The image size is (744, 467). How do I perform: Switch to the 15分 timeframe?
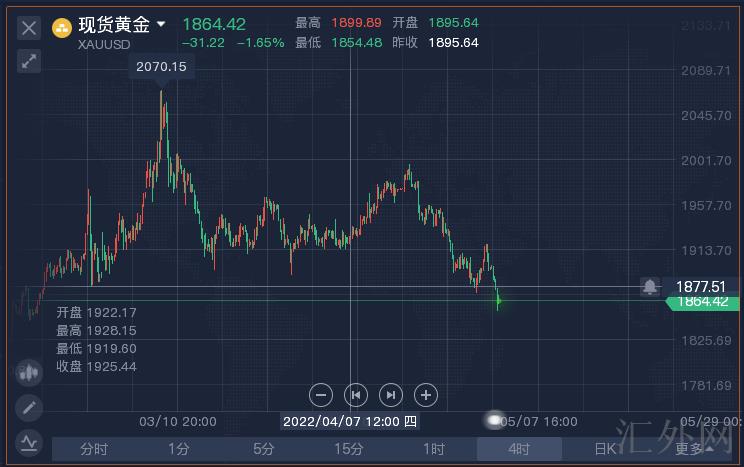[349, 449]
